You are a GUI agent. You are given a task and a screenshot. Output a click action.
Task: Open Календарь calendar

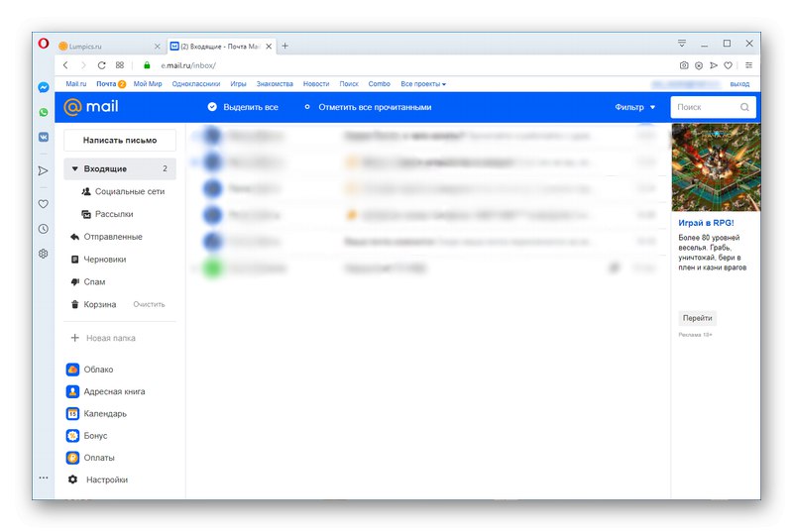pyautogui.click(x=96, y=414)
